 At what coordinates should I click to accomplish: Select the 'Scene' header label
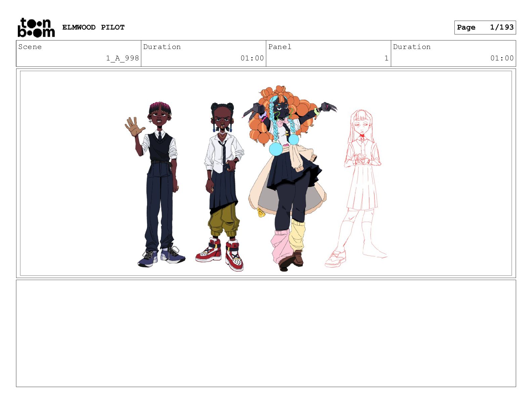click(30, 47)
